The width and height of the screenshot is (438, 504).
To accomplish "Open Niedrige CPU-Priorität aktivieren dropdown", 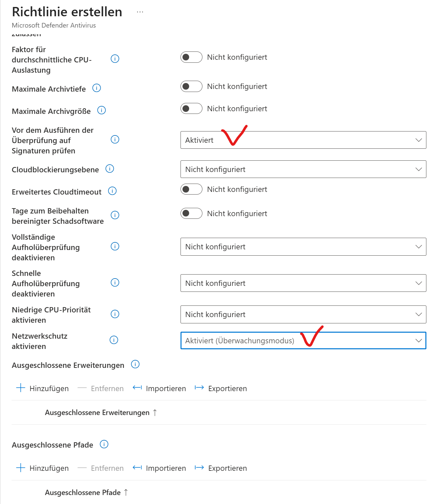I will [x=303, y=314].
